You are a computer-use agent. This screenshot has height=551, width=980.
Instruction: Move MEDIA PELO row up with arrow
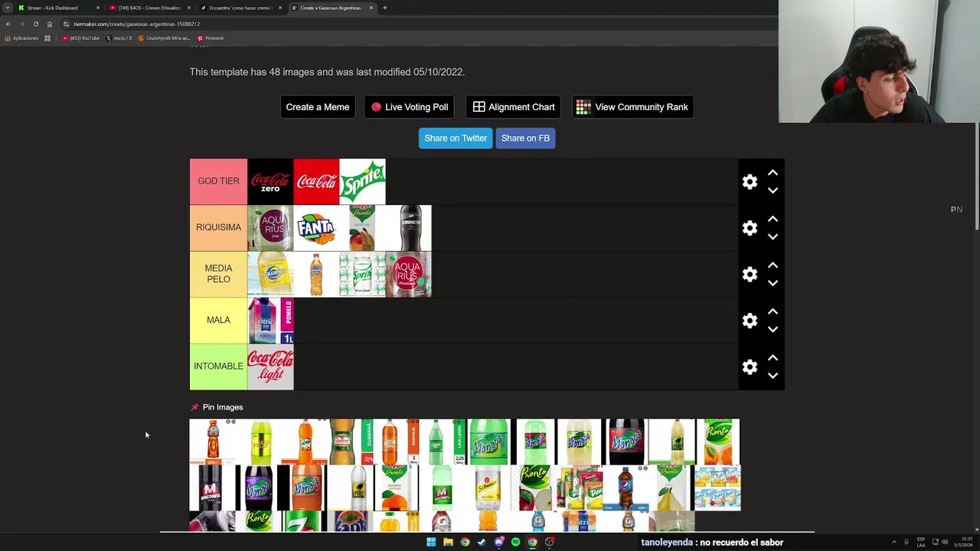tap(773, 265)
